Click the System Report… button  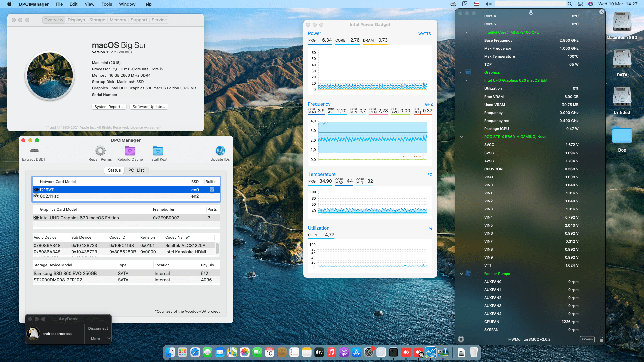[109, 107]
